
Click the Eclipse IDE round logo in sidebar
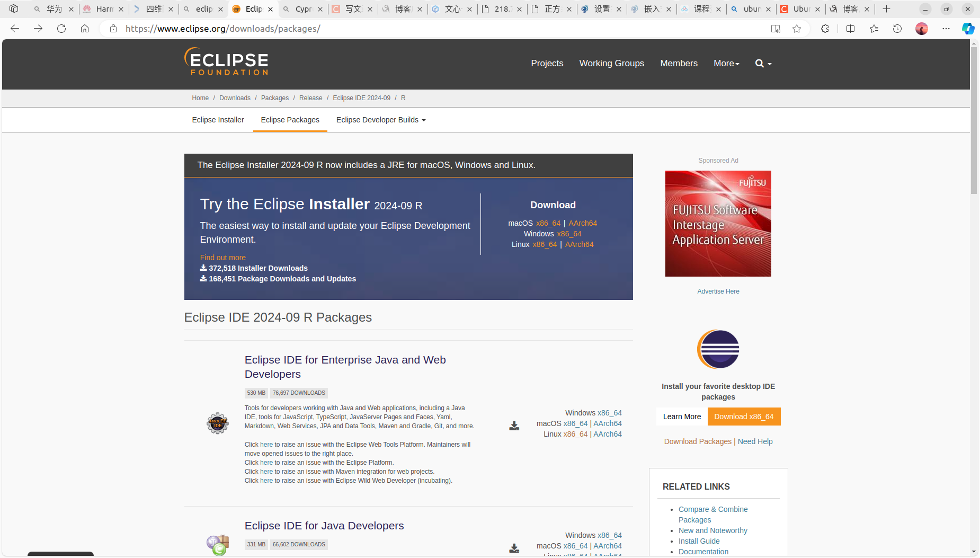coord(718,349)
